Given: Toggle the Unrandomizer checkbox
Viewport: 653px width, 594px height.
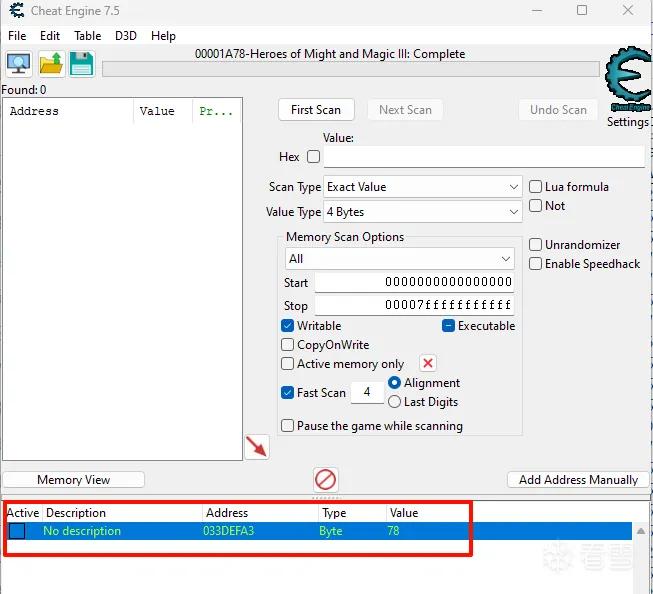Looking at the screenshot, I should (x=536, y=245).
